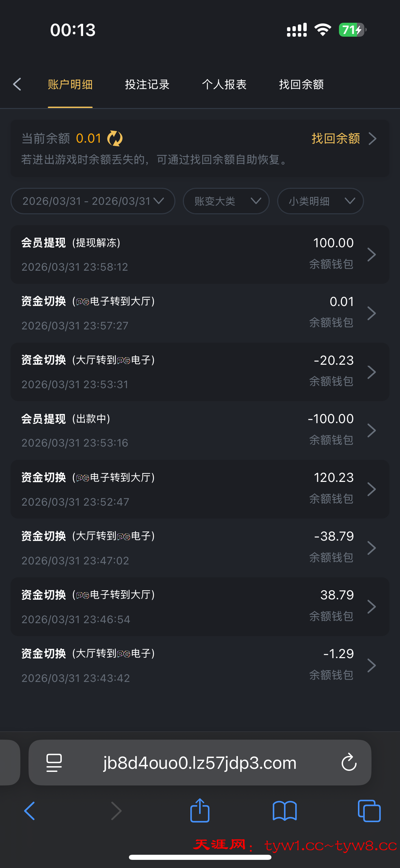Tap the Safari address bar URL
This screenshot has height=868, width=400.
coord(200,763)
